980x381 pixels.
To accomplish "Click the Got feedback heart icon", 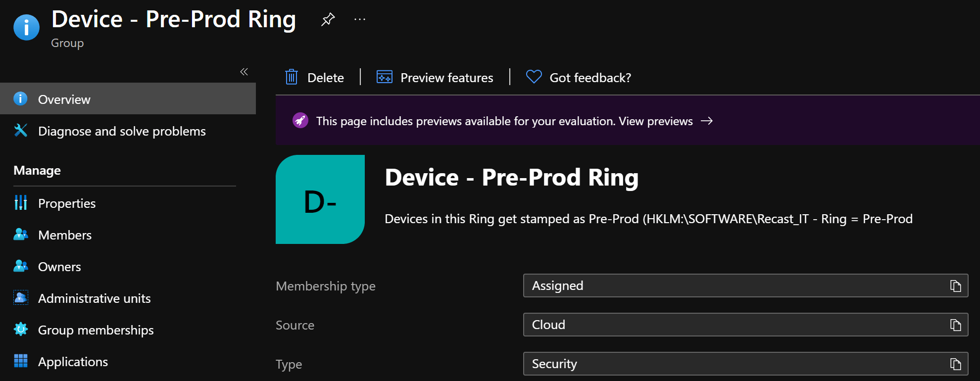I will coord(534,77).
